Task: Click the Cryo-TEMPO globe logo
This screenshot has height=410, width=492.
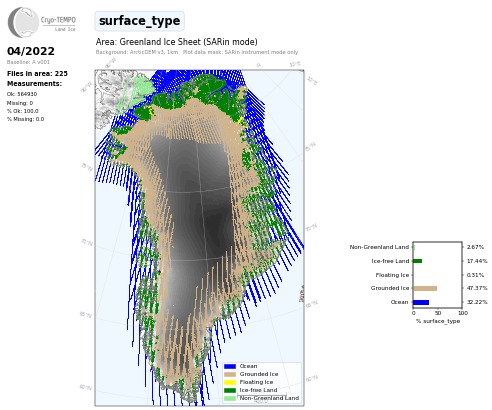Action: tap(23, 22)
